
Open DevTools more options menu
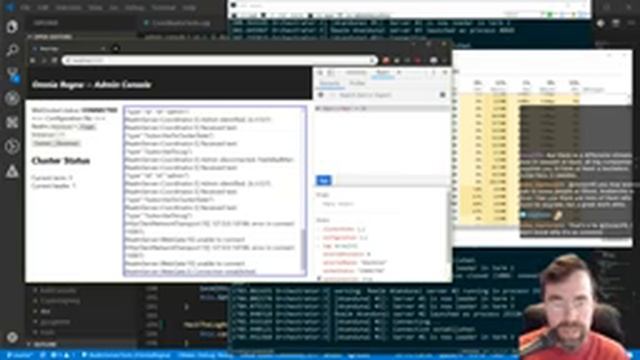tap(434, 72)
